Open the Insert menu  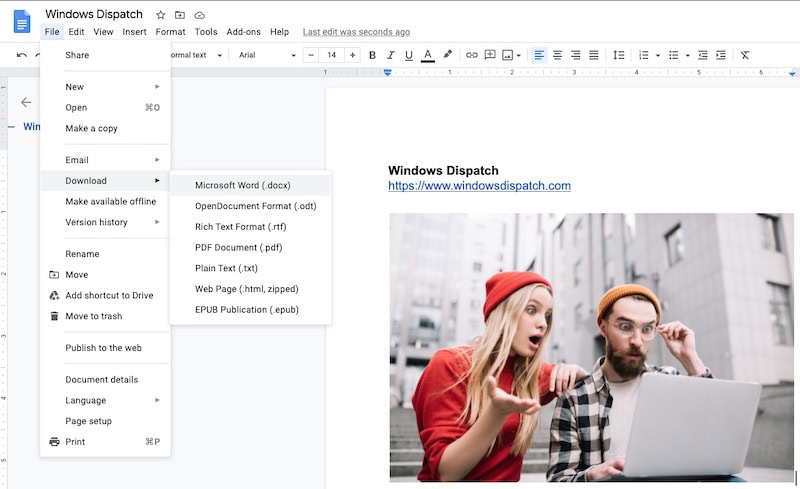[x=134, y=32]
